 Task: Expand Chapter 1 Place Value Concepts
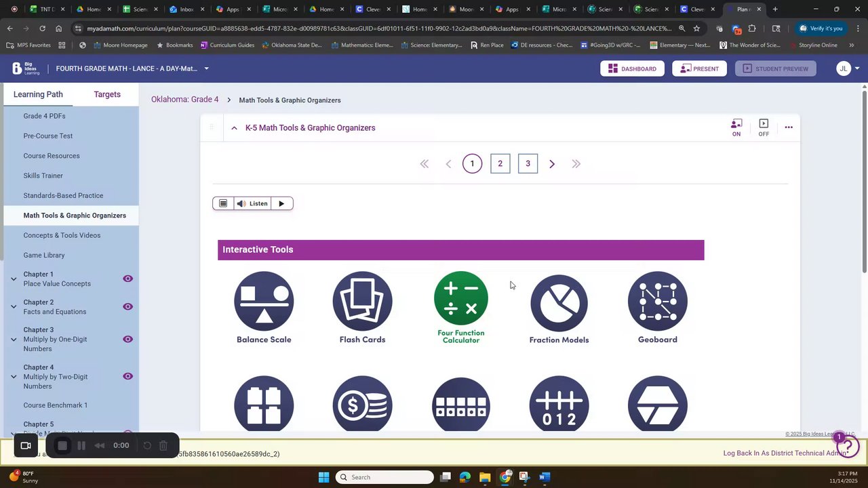click(14, 279)
